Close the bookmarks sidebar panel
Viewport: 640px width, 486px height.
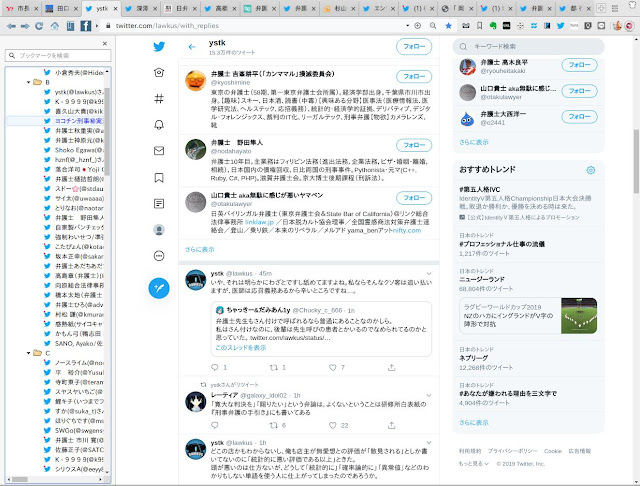click(105, 43)
